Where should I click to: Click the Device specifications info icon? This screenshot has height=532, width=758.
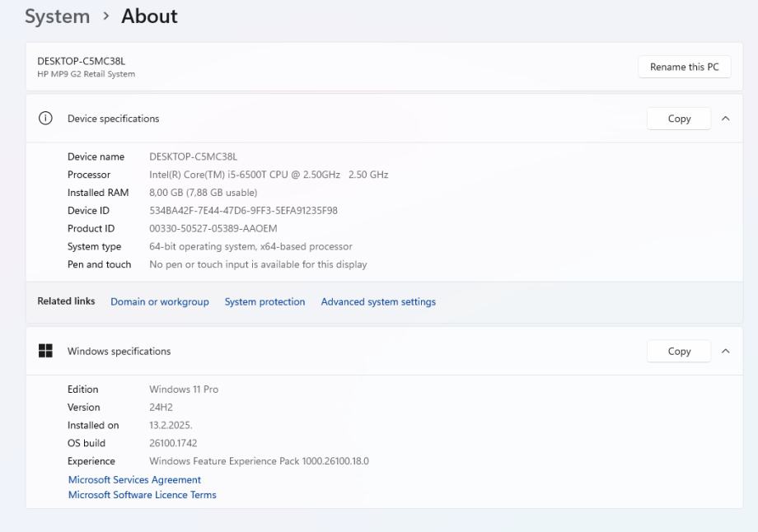pyautogui.click(x=44, y=119)
